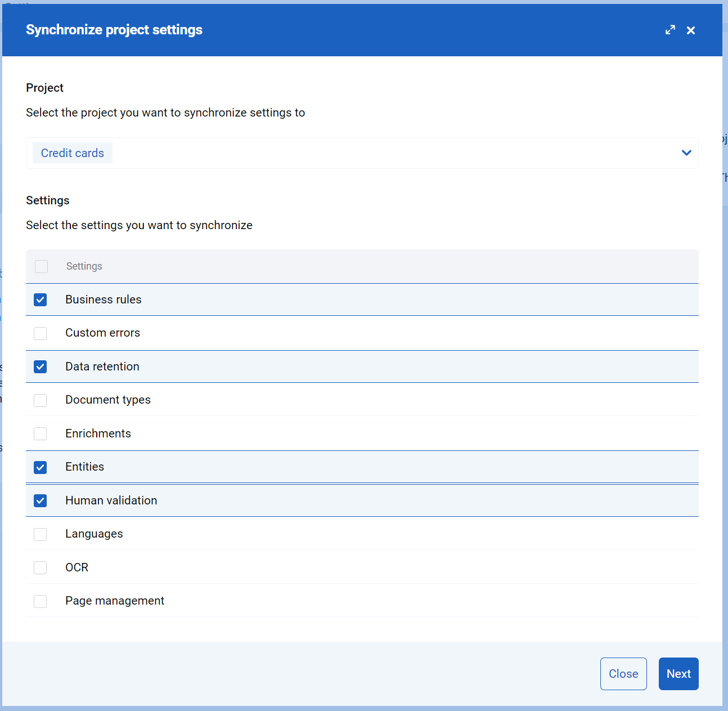Click the Document types row label
728x711 pixels.
click(x=108, y=400)
